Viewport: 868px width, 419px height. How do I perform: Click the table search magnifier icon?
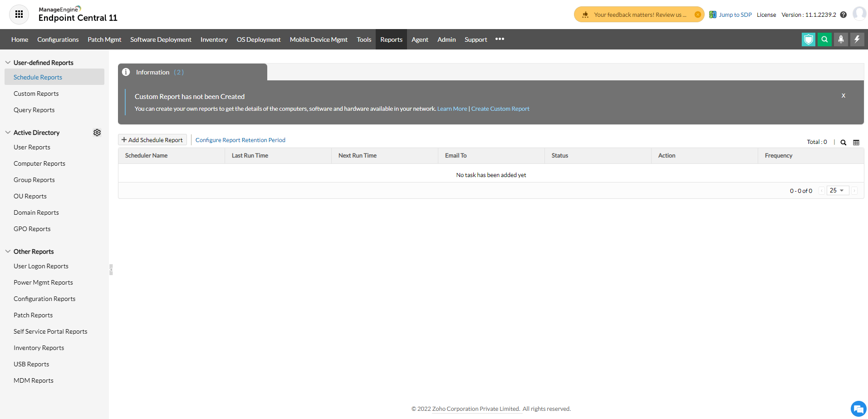(843, 143)
